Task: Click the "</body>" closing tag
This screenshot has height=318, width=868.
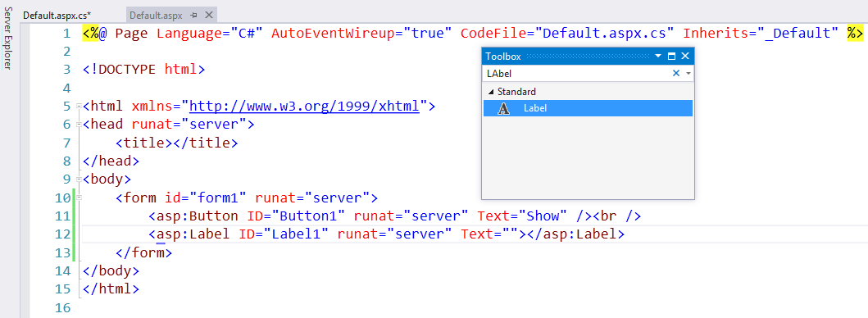Action: tap(111, 270)
